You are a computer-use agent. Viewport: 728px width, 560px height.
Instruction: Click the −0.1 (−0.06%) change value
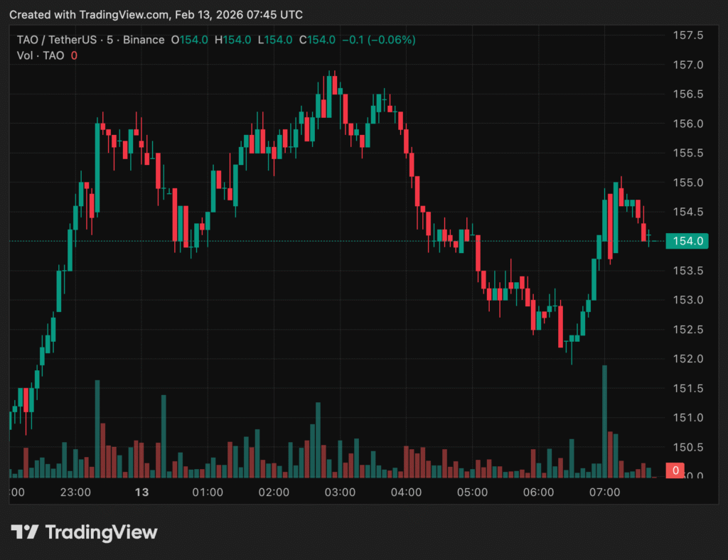[378, 41]
